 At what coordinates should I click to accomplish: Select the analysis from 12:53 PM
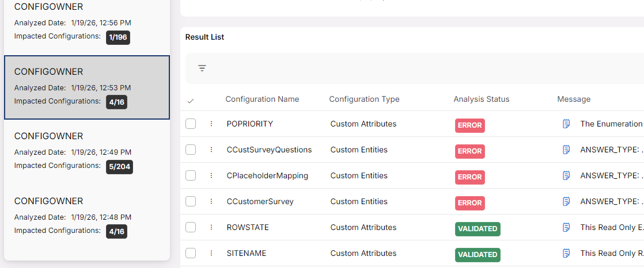click(86, 87)
